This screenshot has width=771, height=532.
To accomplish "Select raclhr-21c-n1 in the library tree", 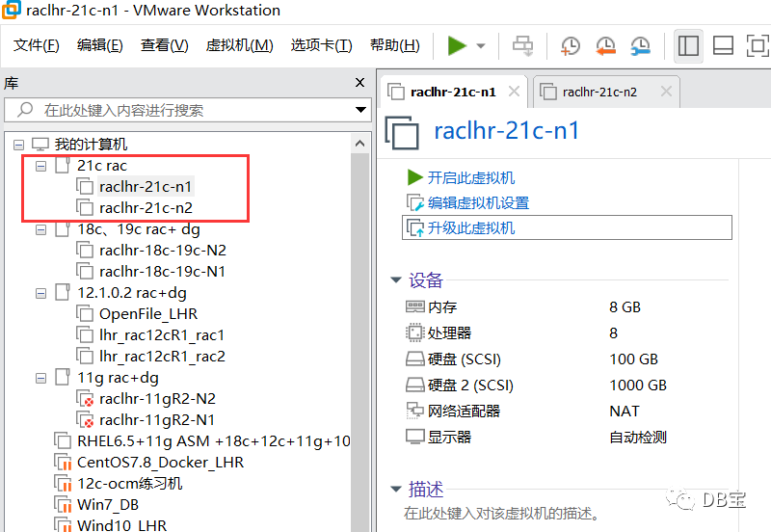I will [146, 187].
